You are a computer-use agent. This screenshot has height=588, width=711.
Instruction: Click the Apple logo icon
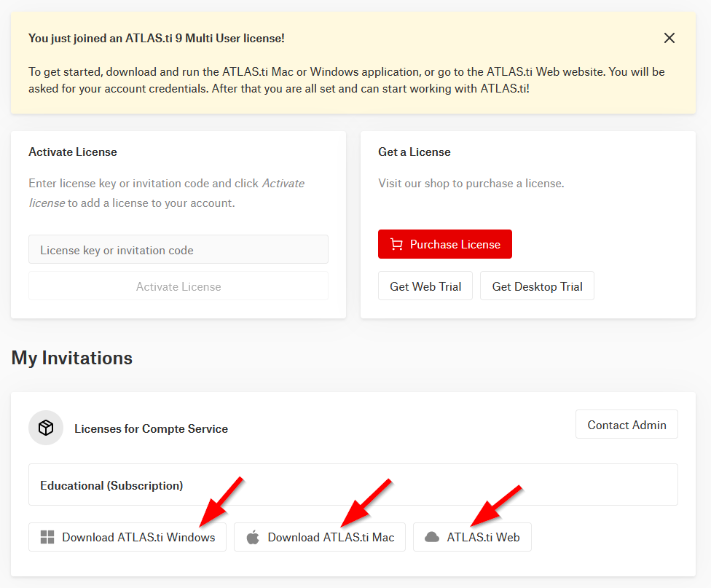[x=253, y=538]
